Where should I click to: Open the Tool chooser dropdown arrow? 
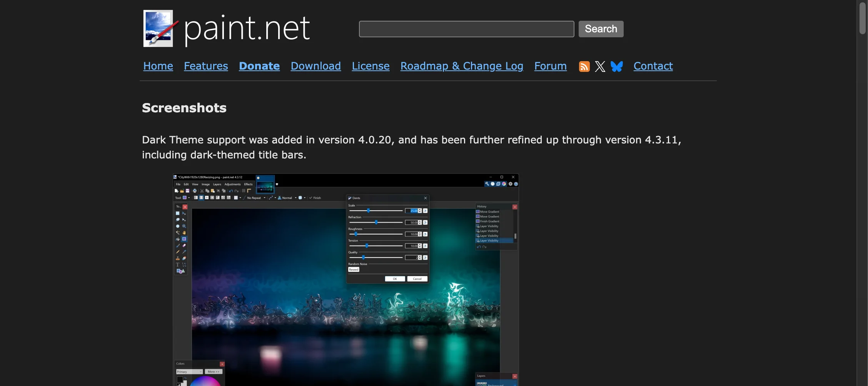pyautogui.click(x=189, y=198)
